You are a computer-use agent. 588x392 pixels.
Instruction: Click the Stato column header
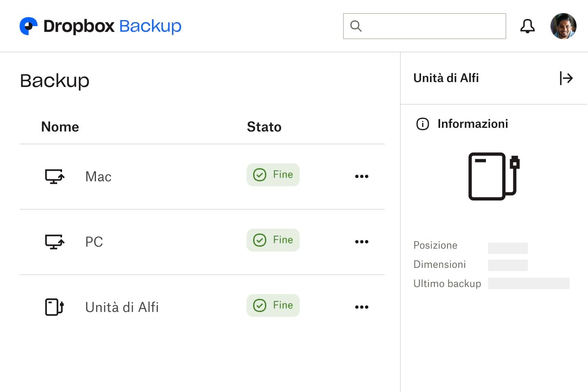pyautogui.click(x=264, y=127)
